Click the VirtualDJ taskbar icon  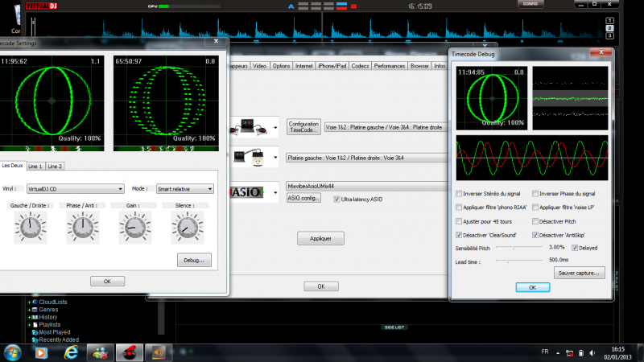point(129,352)
